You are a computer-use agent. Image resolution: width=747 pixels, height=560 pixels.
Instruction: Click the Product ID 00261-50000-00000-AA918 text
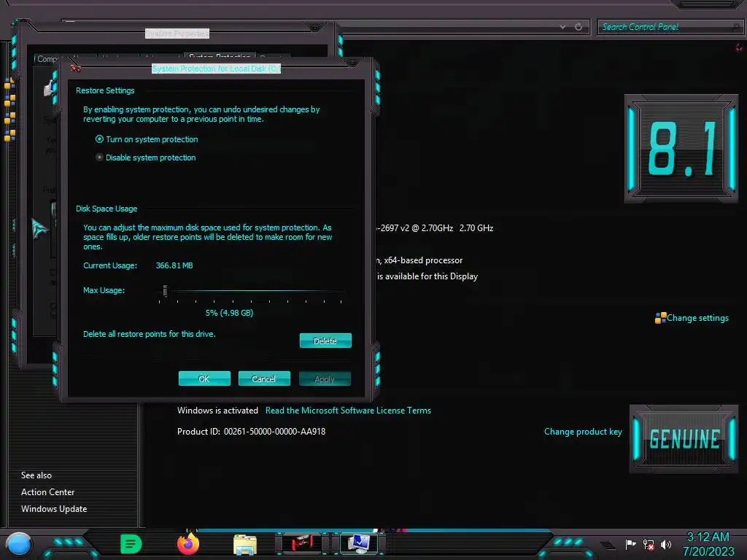[252, 432]
